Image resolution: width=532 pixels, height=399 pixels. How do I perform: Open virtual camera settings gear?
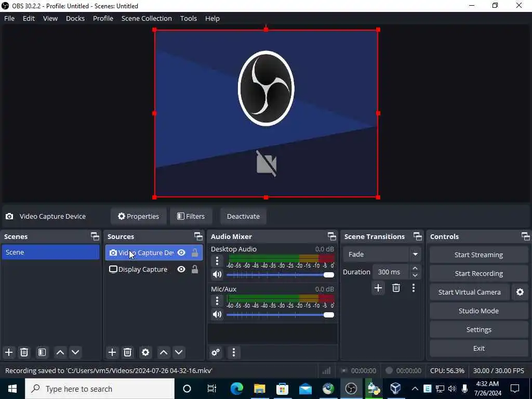(x=520, y=292)
